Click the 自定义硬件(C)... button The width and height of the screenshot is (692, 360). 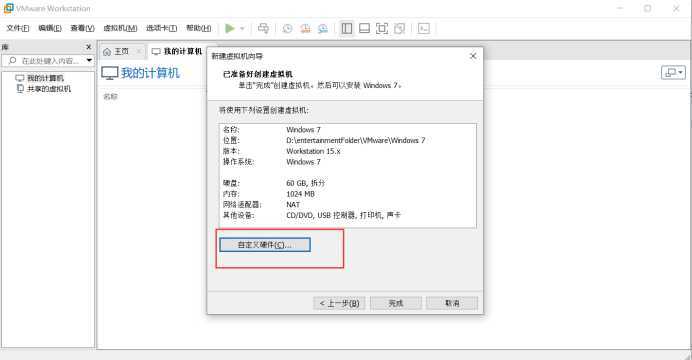click(265, 245)
